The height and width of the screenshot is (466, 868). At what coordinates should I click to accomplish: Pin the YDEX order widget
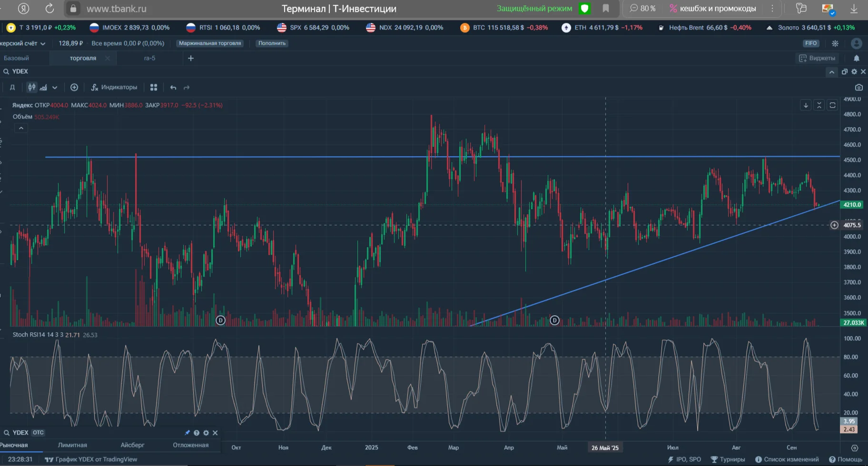187,433
